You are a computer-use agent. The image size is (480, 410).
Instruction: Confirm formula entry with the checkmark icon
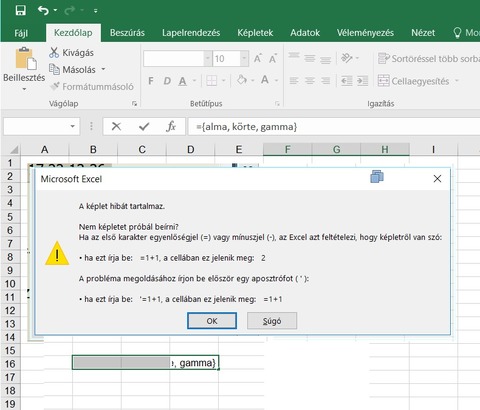pos(144,126)
